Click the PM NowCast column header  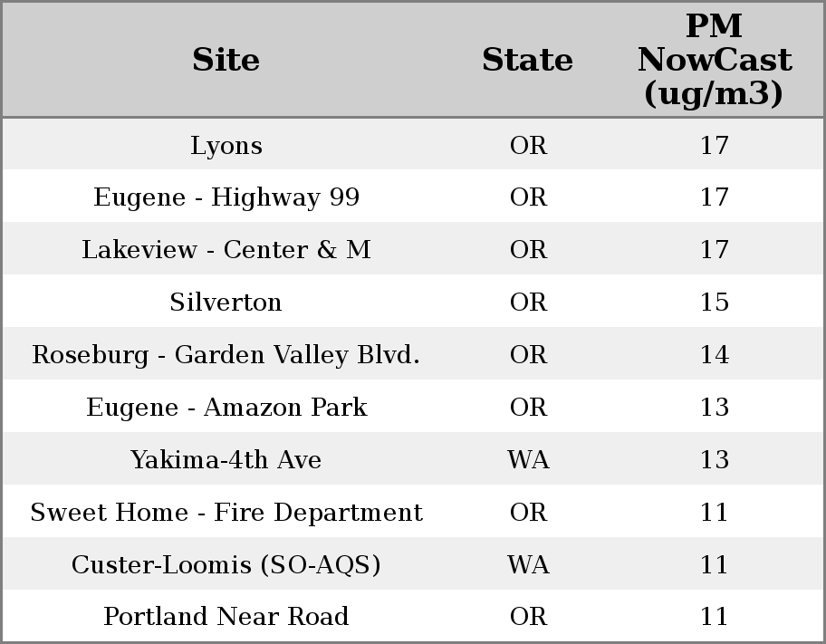coord(714,60)
